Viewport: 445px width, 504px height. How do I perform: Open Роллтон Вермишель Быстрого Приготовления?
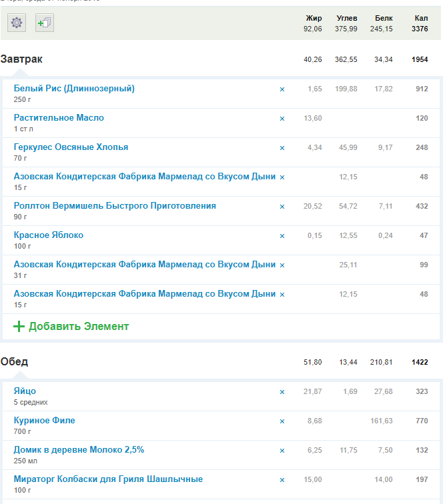pos(115,206)
